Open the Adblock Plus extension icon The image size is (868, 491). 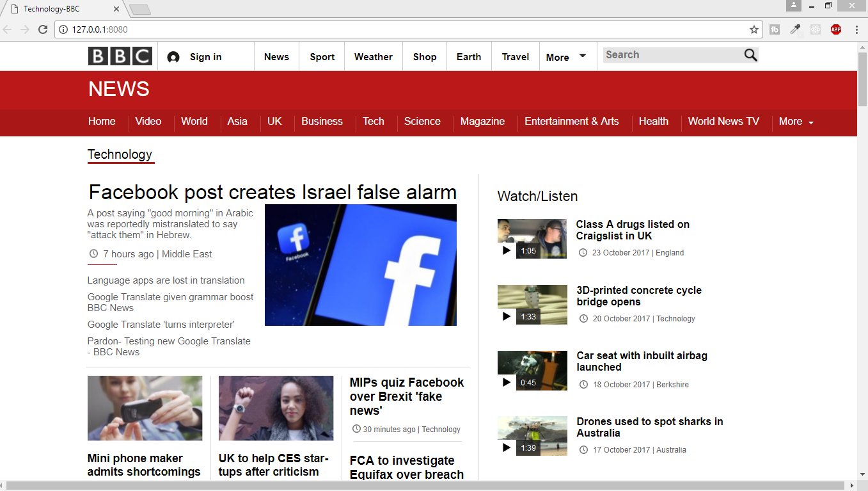[x=836, y=29]
